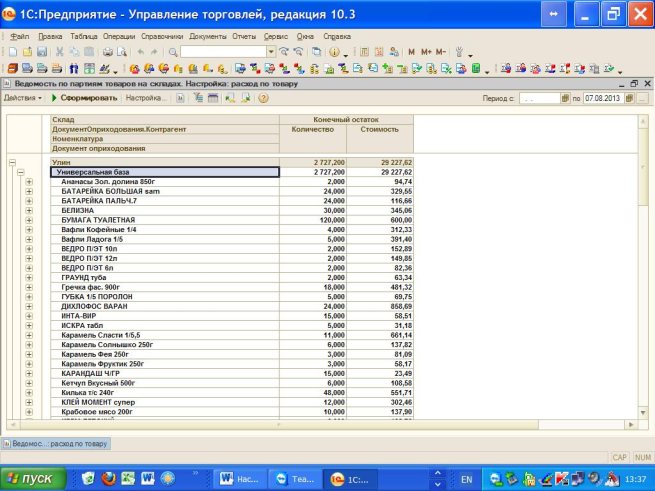Collapse the Универсальная база group

click(21, 172)
